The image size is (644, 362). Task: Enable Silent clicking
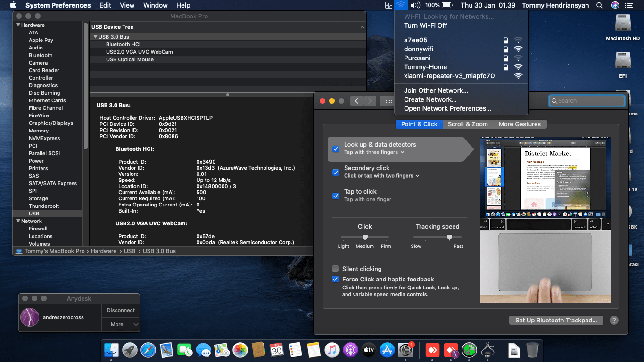(335, 269)
